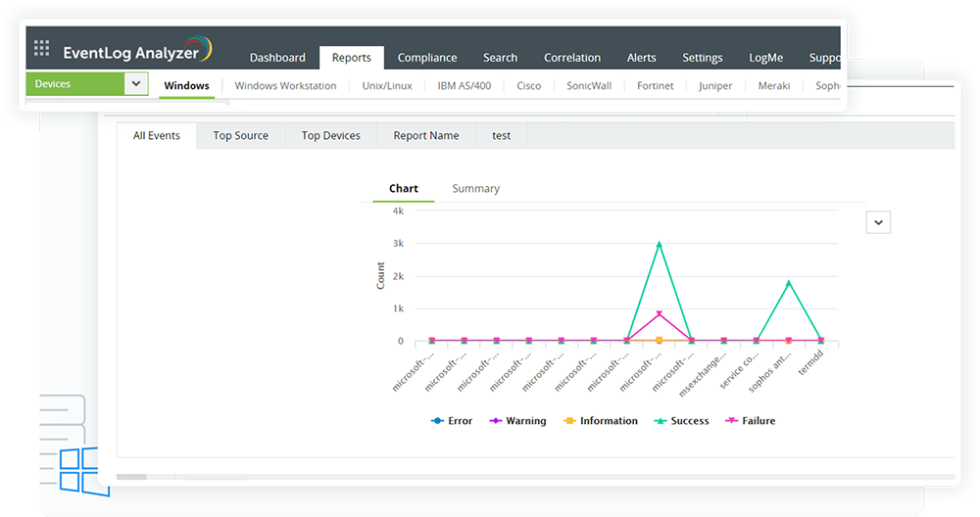Expand the Devices dropdown
980x517 pixels.
(136, 84)
